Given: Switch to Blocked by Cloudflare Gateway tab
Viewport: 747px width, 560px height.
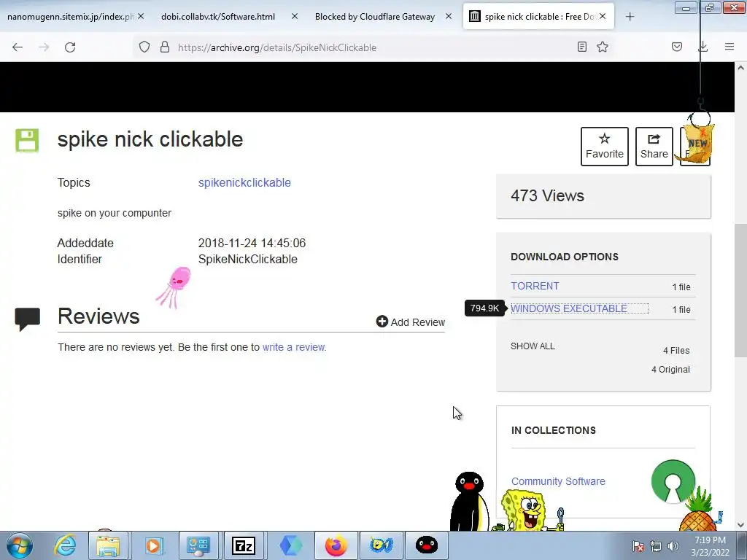Looking at the screenshot, I should click(375, 17).
